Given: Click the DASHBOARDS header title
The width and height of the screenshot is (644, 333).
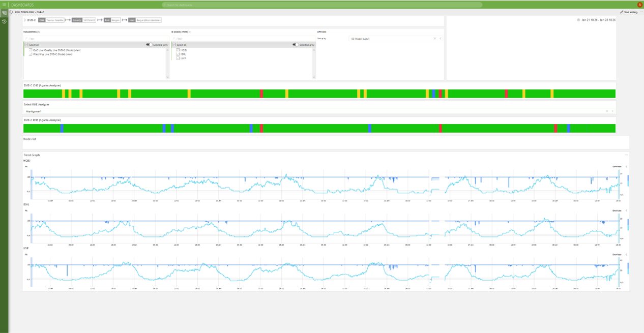Looking at the screenshot, I should pos(22,5).
